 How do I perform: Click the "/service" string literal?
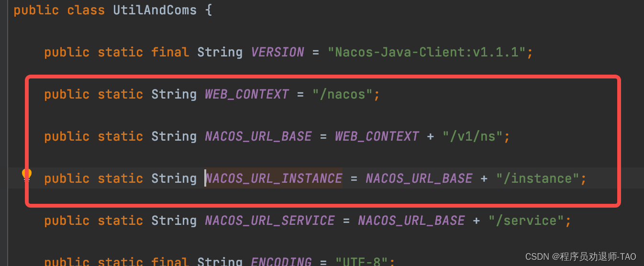(526, 221)
